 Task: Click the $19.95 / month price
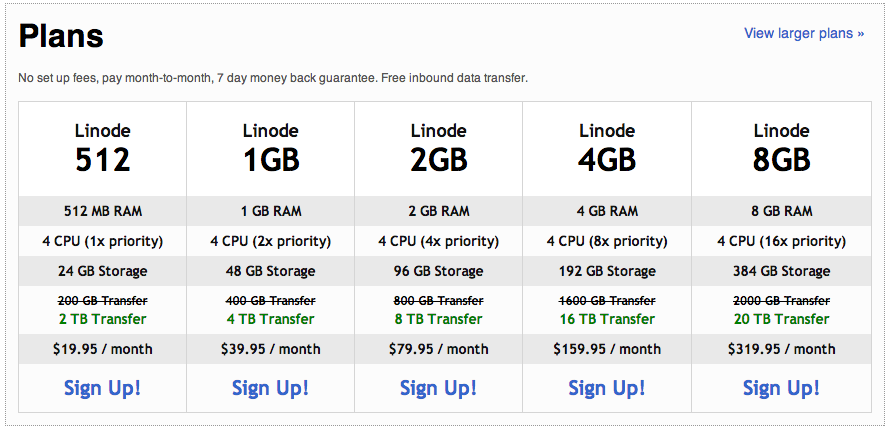pyautogui.click(x=102, y=349)
